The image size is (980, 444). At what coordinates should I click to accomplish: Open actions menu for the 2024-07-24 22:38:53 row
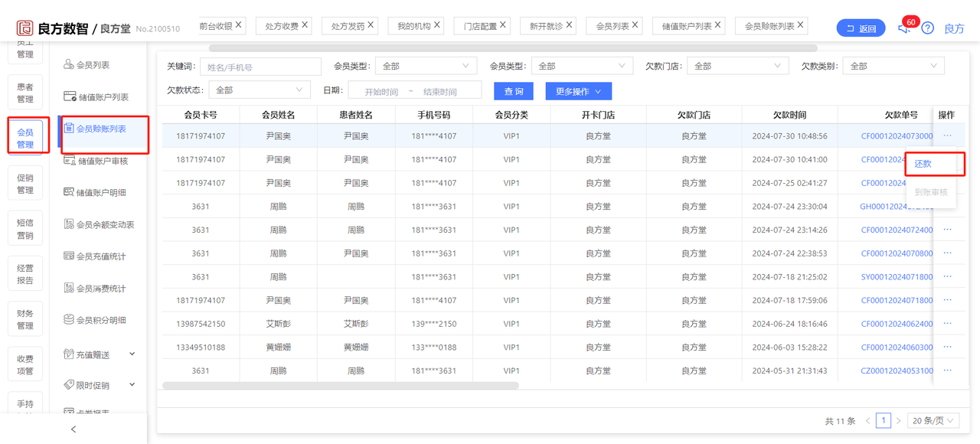(x=947, y=253)
